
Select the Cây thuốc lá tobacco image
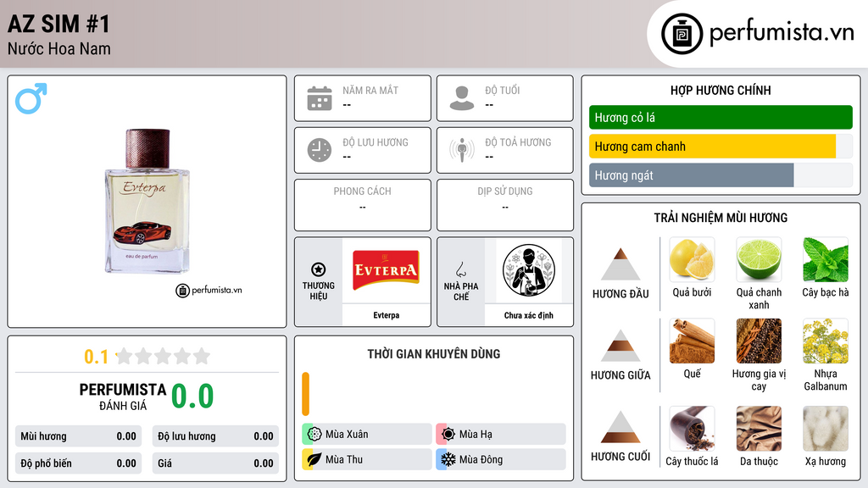692,429
